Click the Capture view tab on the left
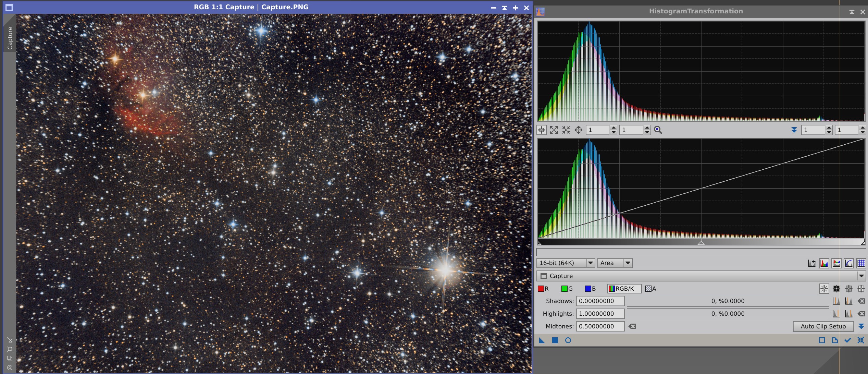The image size is (868, 374). (x=10, y=38)
